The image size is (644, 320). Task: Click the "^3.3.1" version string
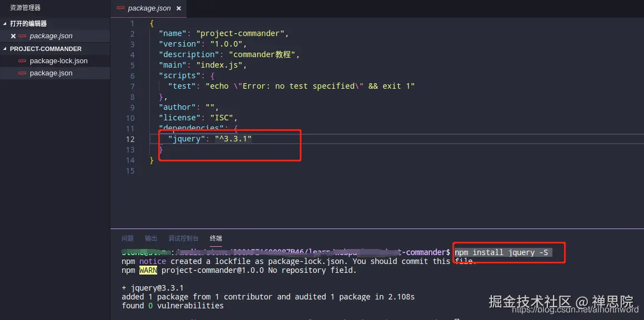tap(233, 139)
